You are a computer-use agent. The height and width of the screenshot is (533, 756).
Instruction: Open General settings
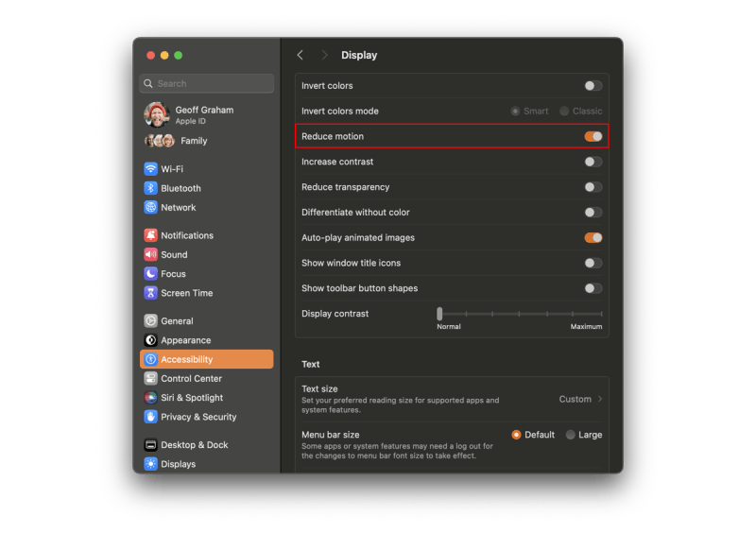(206, 320)
